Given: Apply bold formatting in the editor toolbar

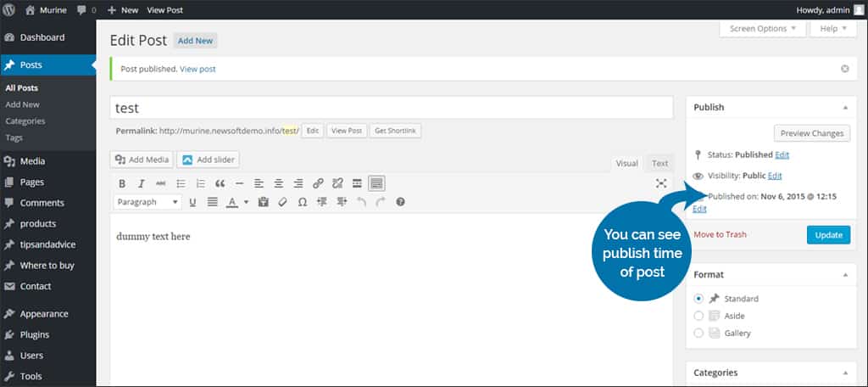Looking at the screenshot, I should click(x=122, y=183).
